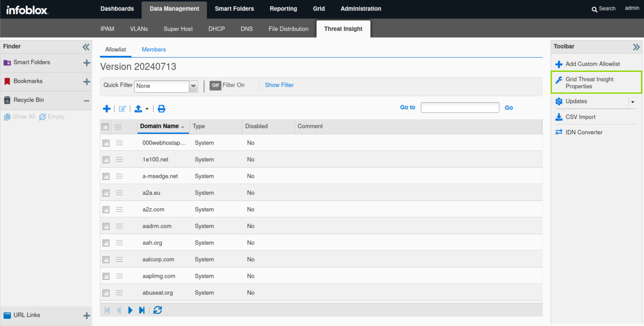Select the checkbox for 1e100.net

pos(106,160)
